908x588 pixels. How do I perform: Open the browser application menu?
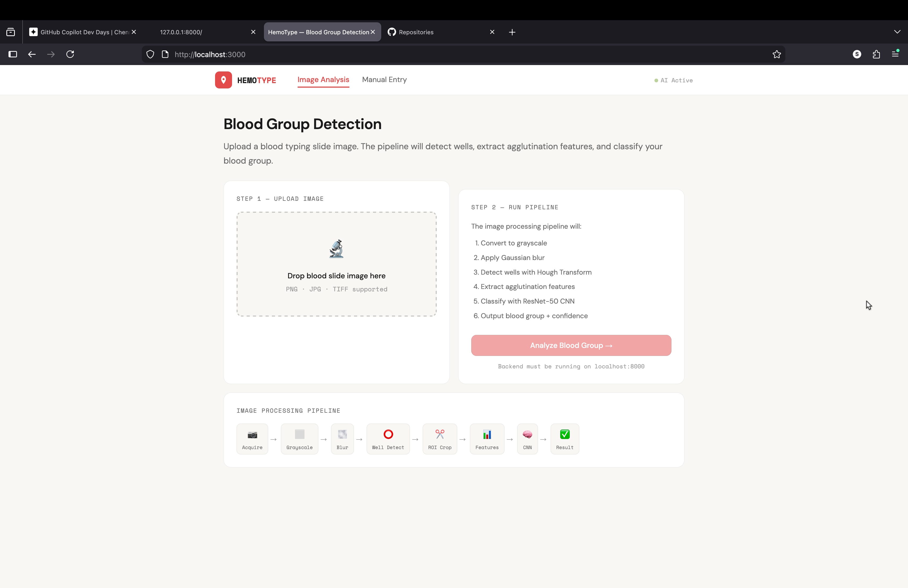click(895, 54)
